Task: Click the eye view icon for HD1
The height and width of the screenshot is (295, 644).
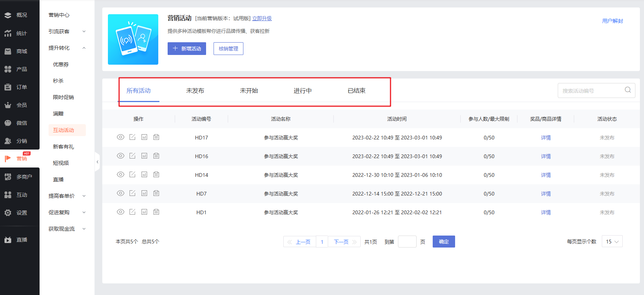Action: [x=121, y=212]
